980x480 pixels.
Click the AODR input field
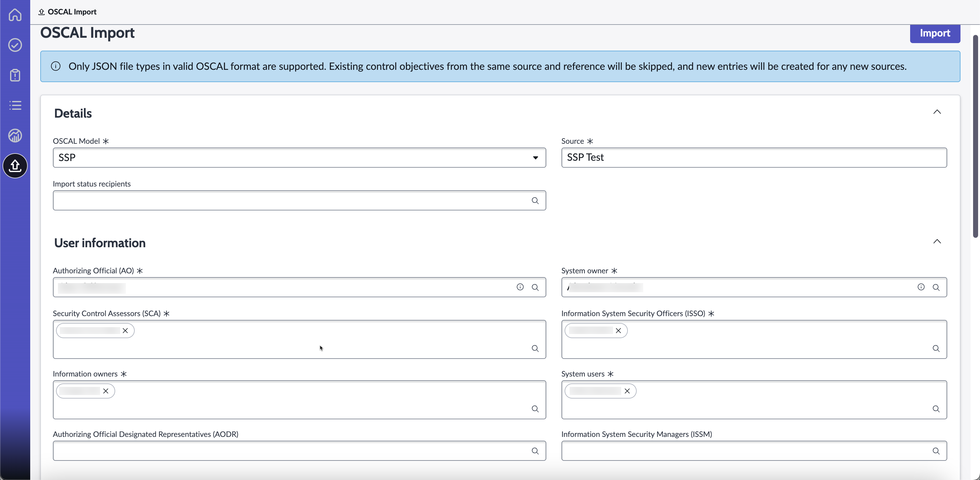(299, 451)
